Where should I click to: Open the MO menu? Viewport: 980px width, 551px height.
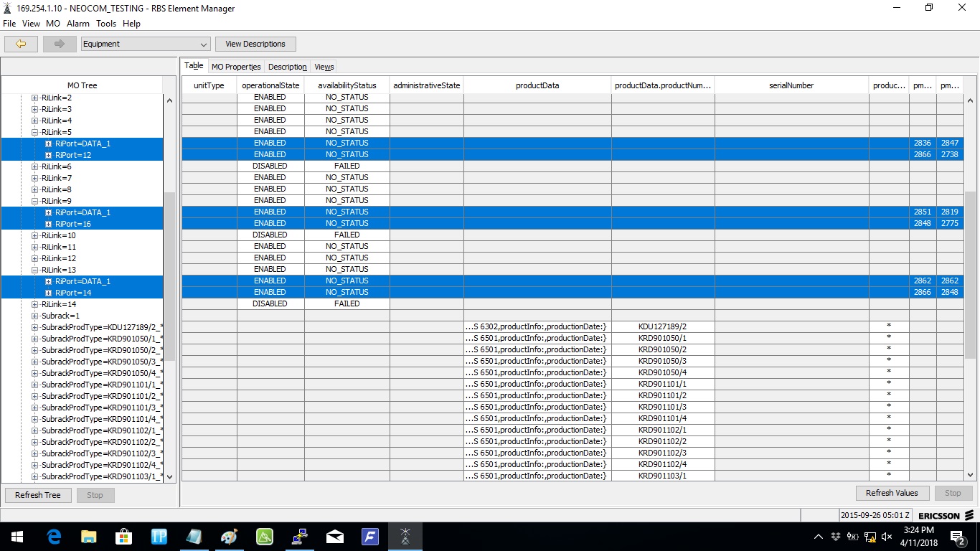pyautogui.click(x=53, y=24)
